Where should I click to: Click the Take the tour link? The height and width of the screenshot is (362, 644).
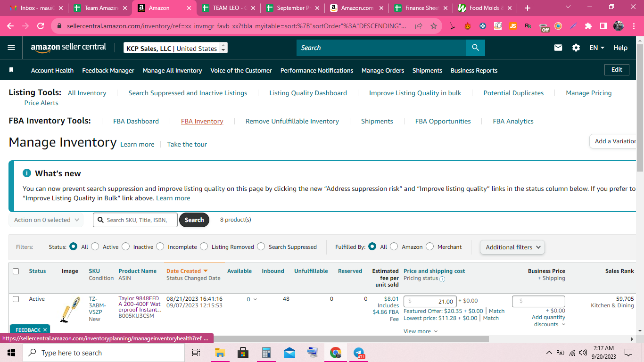coord(187,144)
